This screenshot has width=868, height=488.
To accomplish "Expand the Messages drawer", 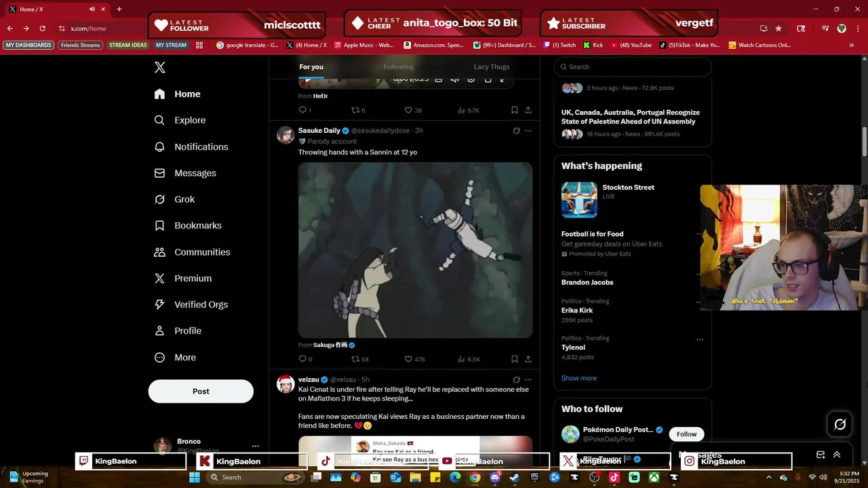I will pos(837,455).
